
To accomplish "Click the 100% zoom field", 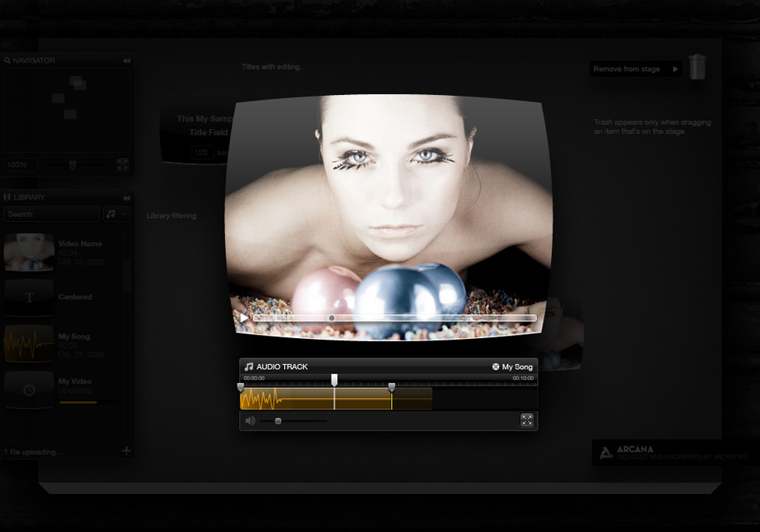I will point(21,165).
